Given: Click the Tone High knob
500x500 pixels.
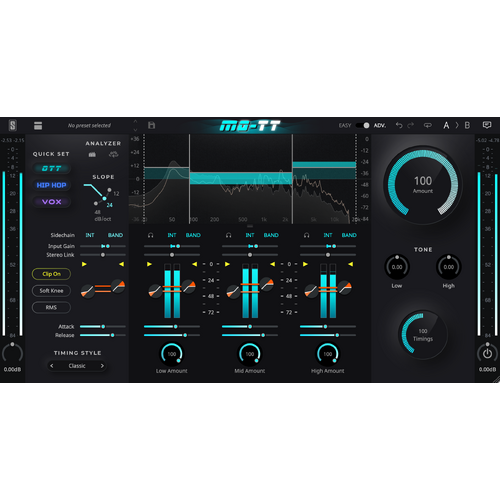Looking at the screenshot, I should (449, 267).
